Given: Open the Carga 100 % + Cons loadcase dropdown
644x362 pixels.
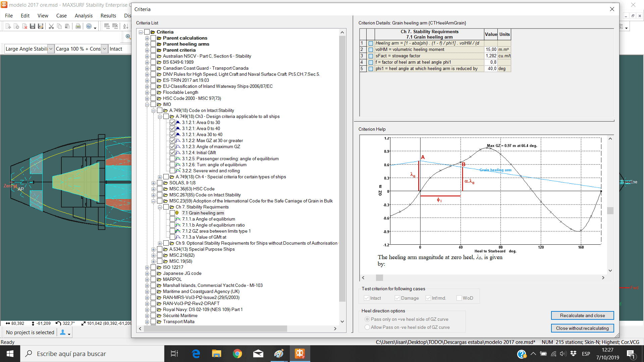Looking at the screenshot, I should pos(104,49).
